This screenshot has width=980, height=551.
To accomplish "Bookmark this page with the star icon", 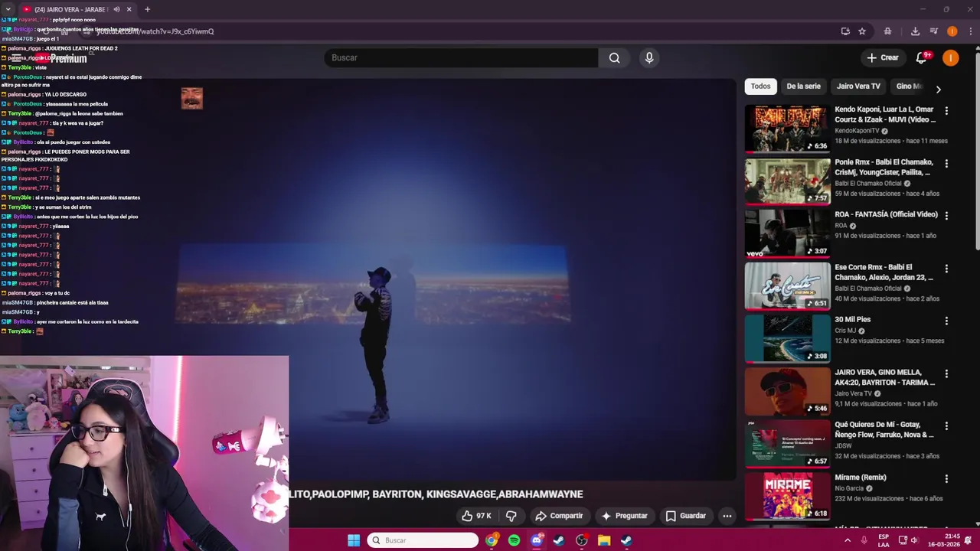I will click(862, 31).
